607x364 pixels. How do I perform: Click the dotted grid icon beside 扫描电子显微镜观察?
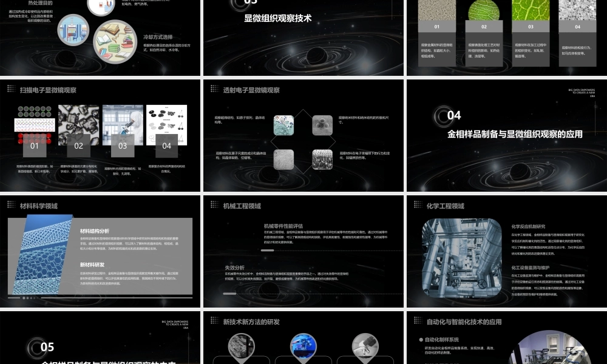[10, 89]
